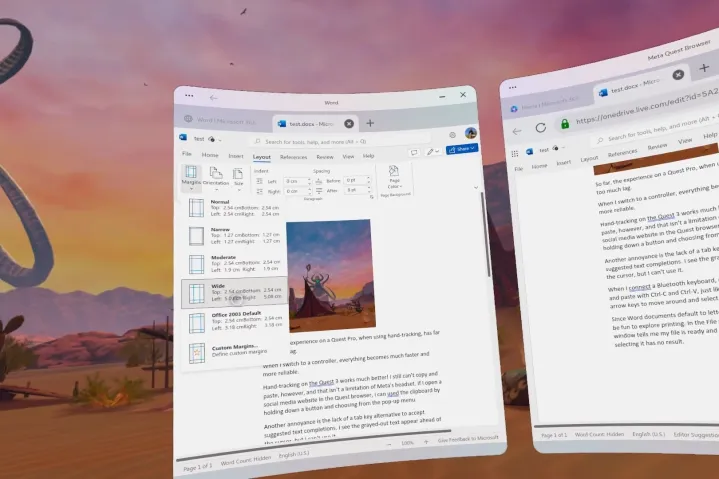Screen dimensions: 719x479
Task: Zoom out with the minus beside 100%
Action: click(389, 444)
